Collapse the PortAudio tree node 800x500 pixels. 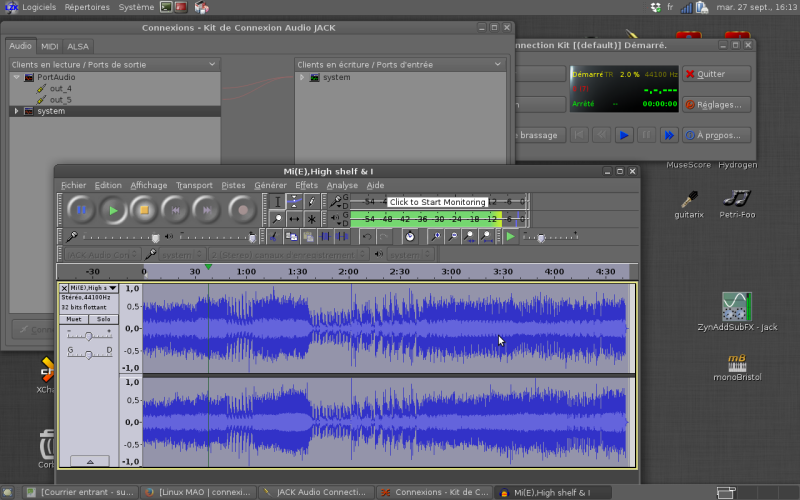(16, 77)
